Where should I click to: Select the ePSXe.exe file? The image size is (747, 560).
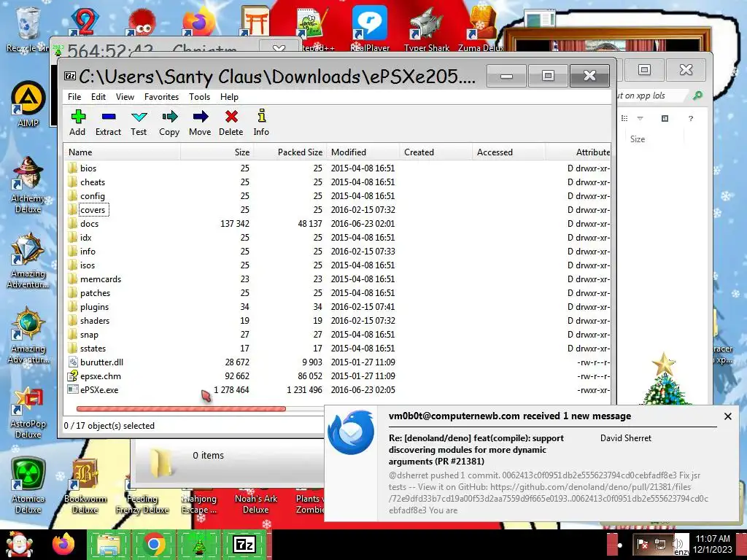click(99, 389)
